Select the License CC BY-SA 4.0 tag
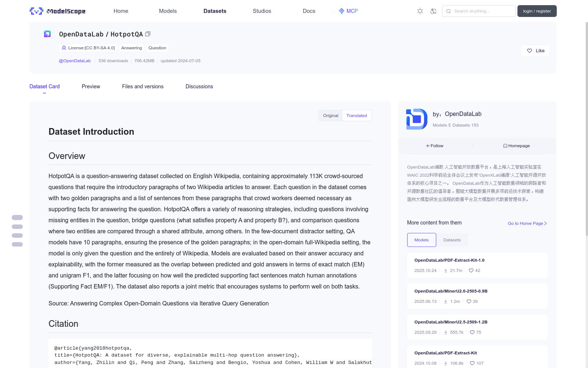 pos(88,48)
